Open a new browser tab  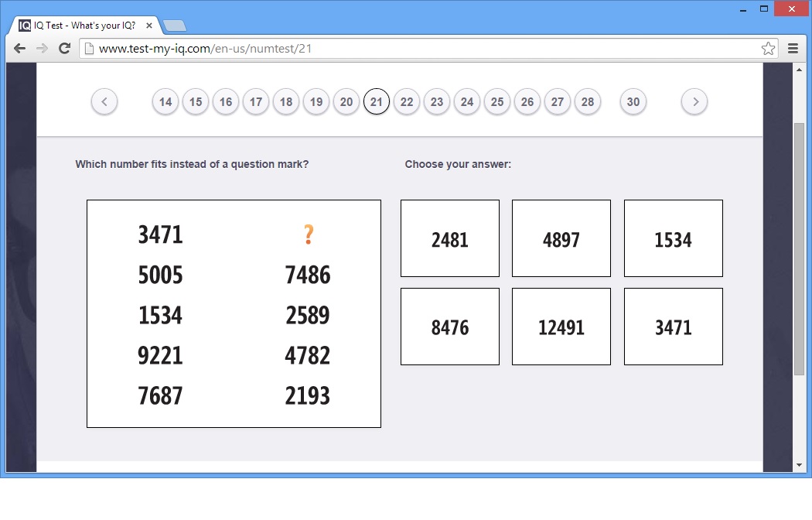[174, 25]
